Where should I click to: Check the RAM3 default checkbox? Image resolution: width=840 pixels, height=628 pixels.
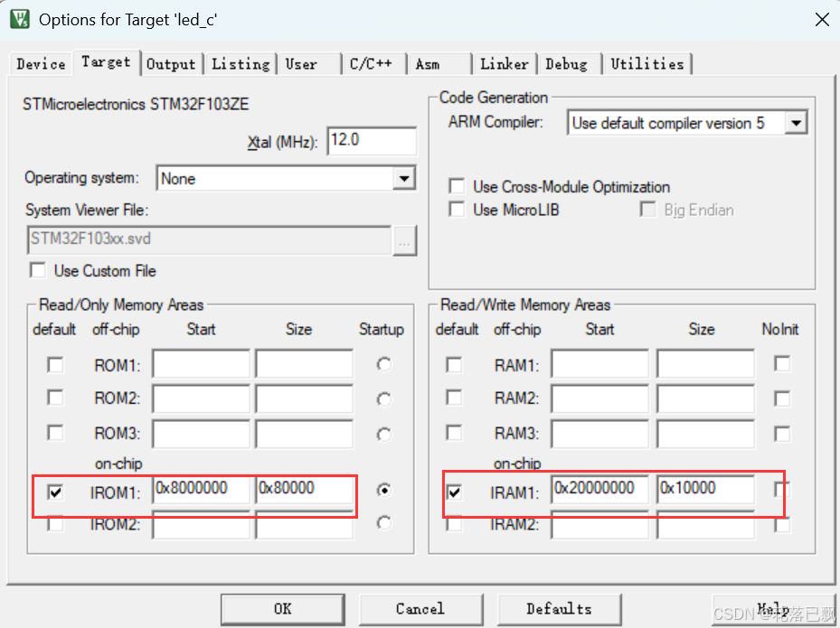[x=454, y=433]
